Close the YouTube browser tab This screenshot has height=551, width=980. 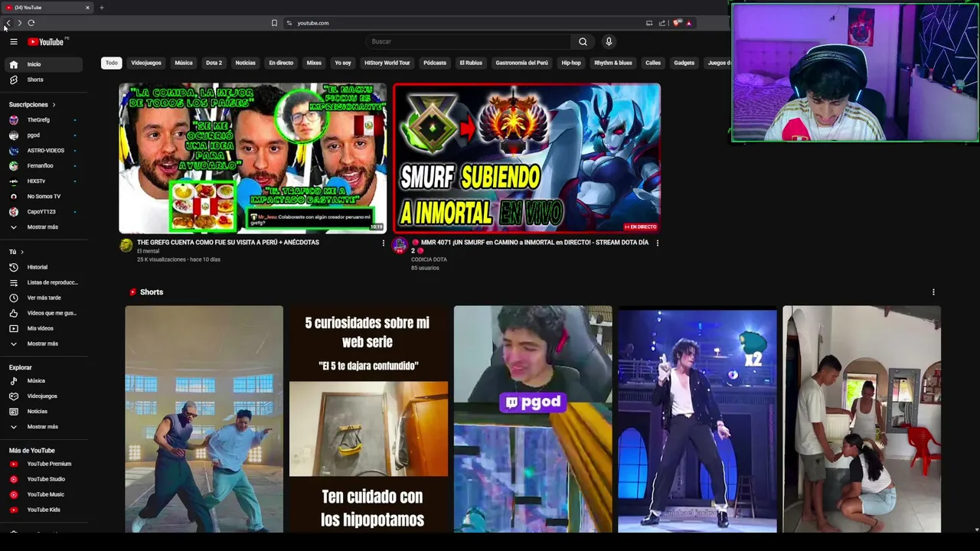[87, 8]
